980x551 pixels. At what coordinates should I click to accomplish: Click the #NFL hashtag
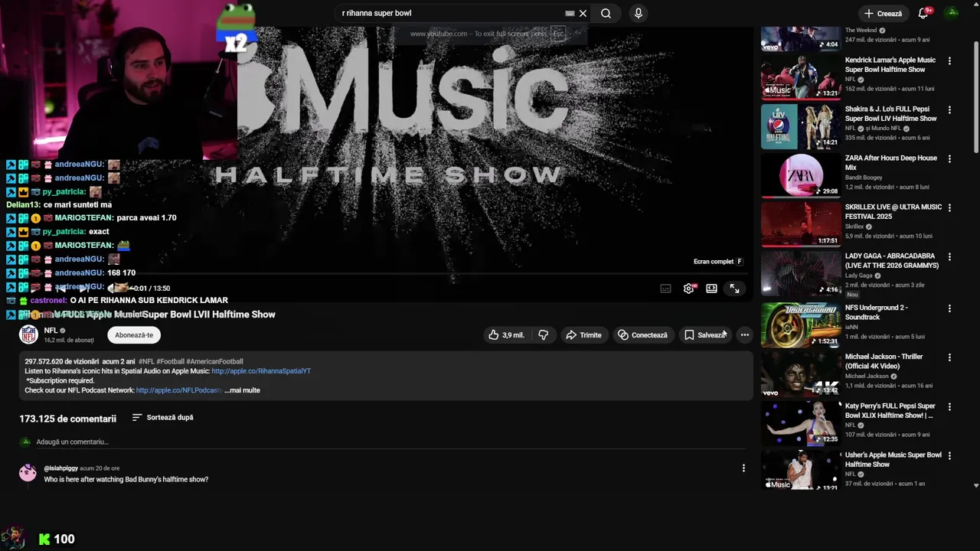coord(146,361)
